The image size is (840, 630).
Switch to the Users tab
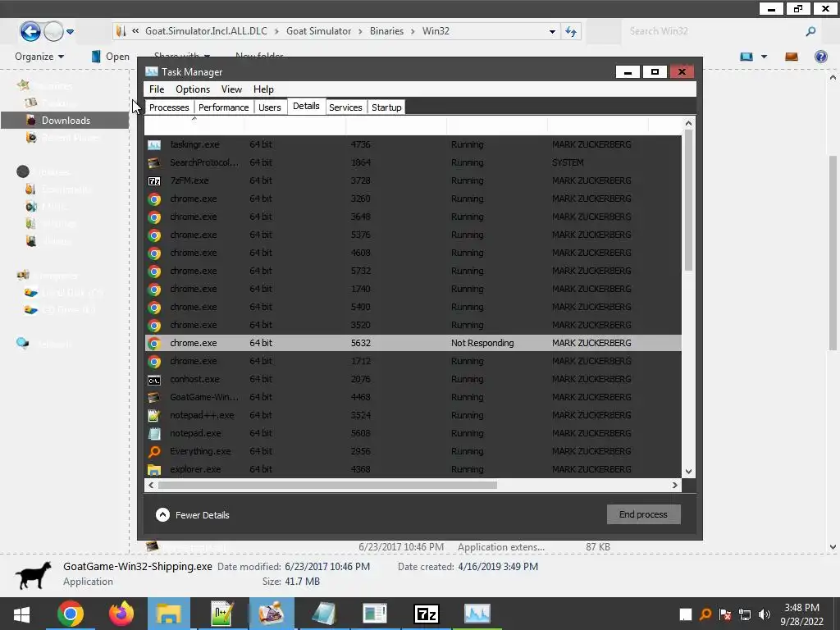[269, 107]
